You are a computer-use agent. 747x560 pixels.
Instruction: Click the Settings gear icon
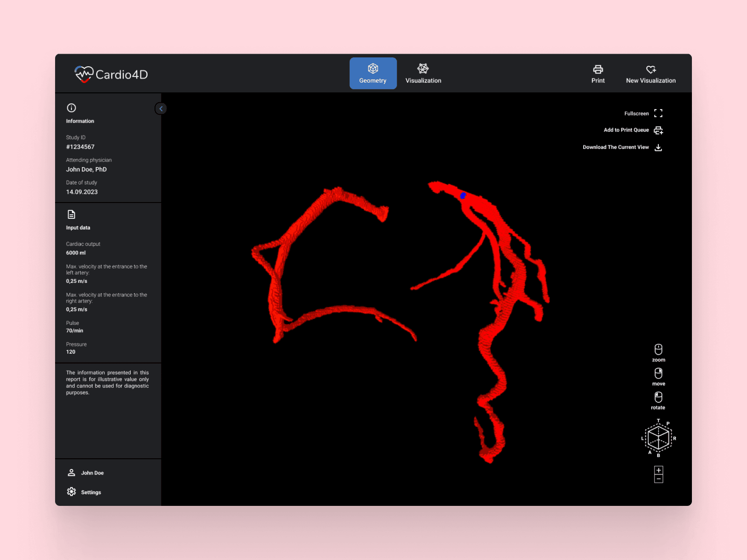point(71,492)
